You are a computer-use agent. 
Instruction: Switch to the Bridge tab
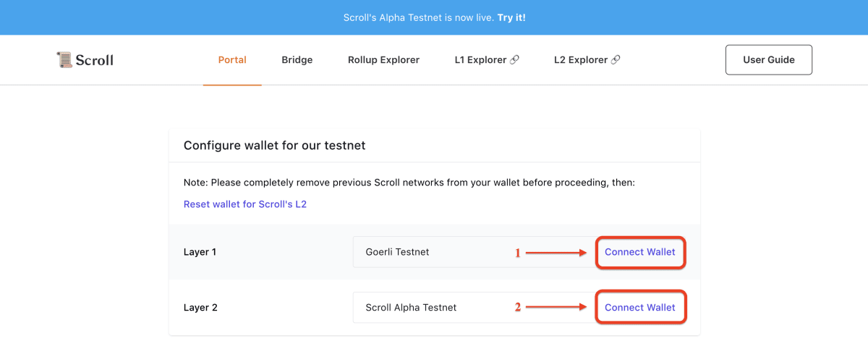297,60
